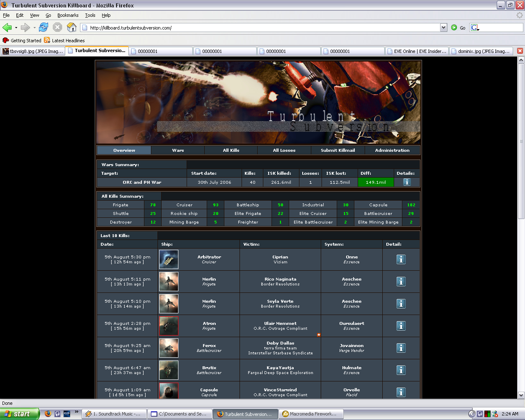Image resolution: width=525 pixels, height=420 pixels.
Task: Open detail info for Rico Naginata kill
Action: (x=401, y=281)
